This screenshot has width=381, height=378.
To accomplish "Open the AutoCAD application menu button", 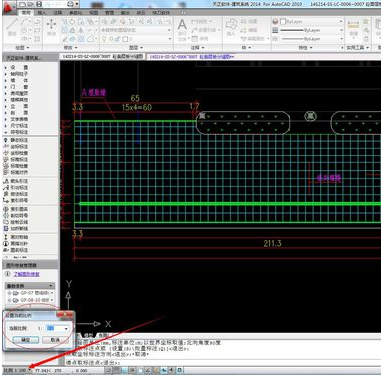I will (9, 7).
